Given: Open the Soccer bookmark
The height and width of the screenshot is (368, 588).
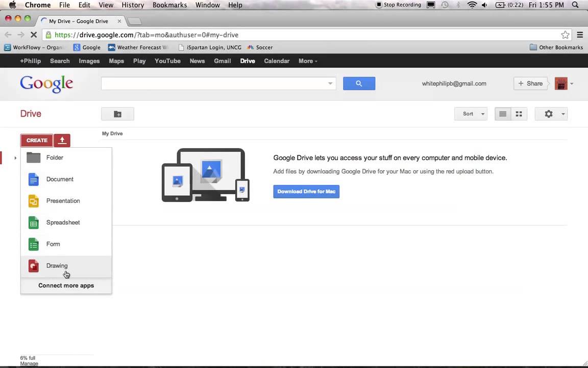Looking at the screenshot, I should (x=260, y=48).
